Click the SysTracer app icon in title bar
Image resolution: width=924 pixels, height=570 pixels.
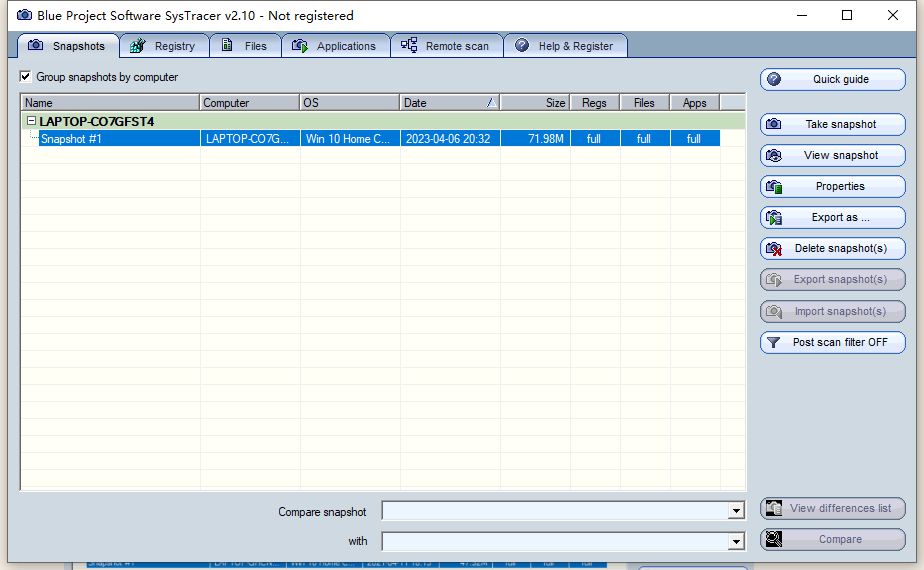[x=24, y=15]
